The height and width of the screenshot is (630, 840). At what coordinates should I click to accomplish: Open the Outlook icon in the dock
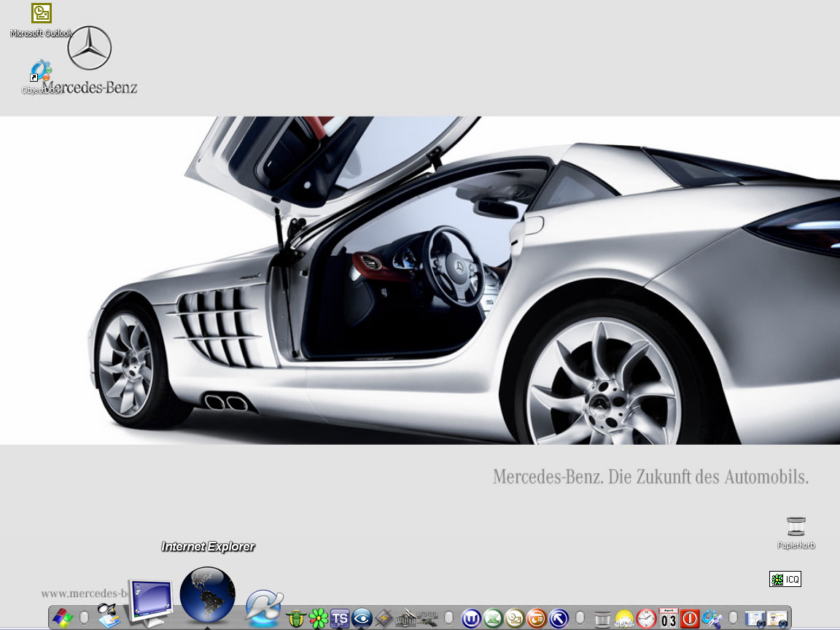point(515,619)
